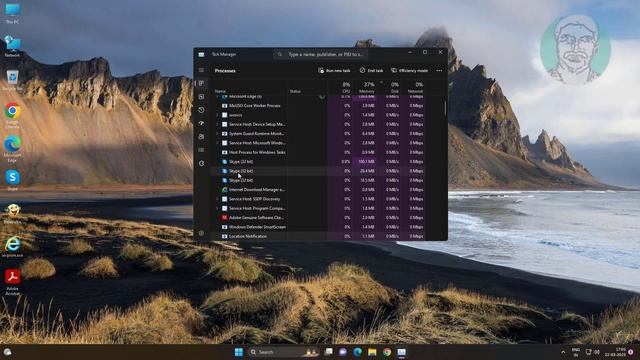640x360 pixels.
Task: Select Network desktop icon
Action: click(12, 46)
